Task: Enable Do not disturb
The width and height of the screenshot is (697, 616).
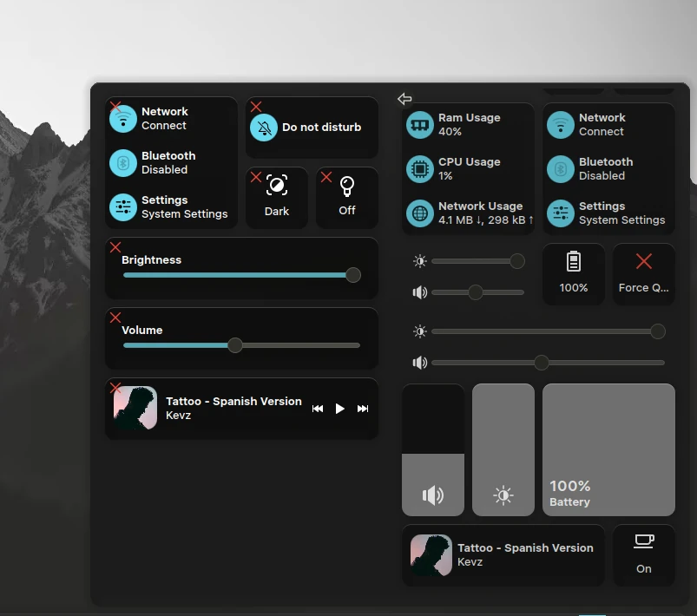Action: point(312,127)
